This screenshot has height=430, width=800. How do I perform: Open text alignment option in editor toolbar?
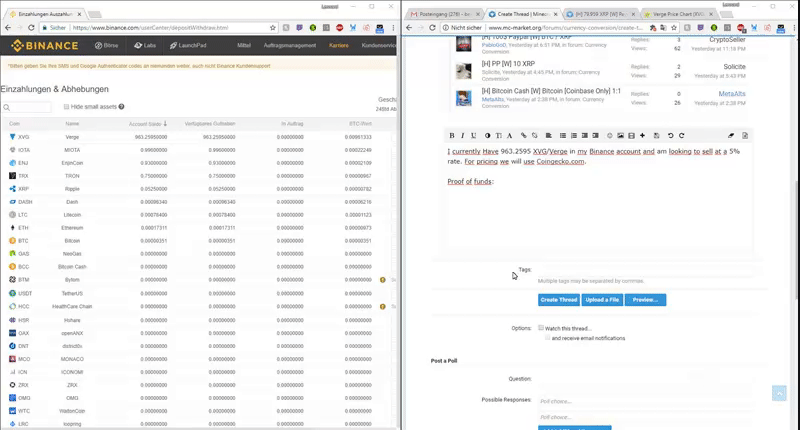pyautogui.click(x=548, y=136)
